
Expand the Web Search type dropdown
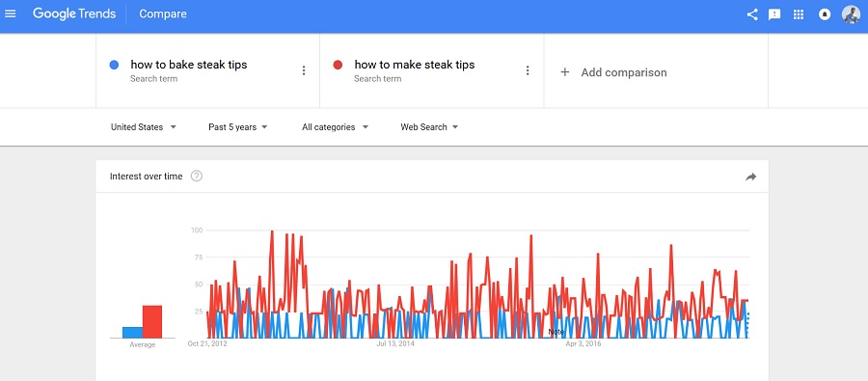[x=429, y=126]
